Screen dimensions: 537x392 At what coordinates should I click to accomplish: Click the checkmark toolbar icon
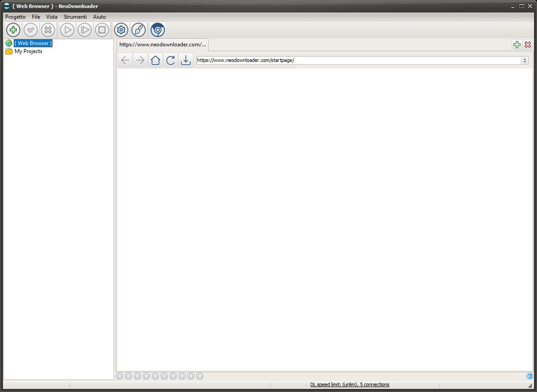30,30
